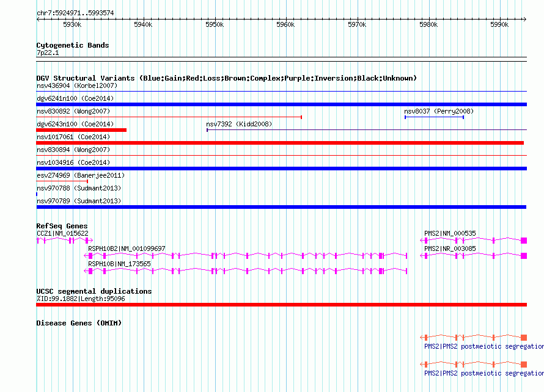Click the thick red nsv1017061 loss bar
This screenshot has height=392, width=544.
point(280,143)
